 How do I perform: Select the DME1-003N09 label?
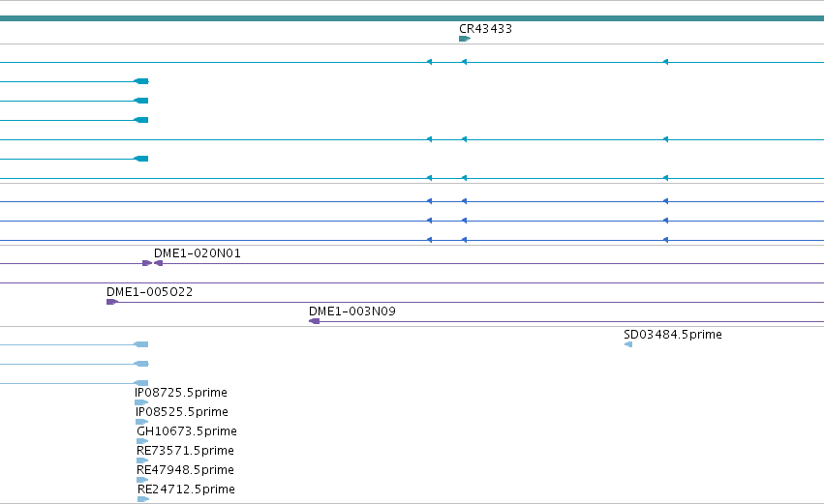(352, 311)
